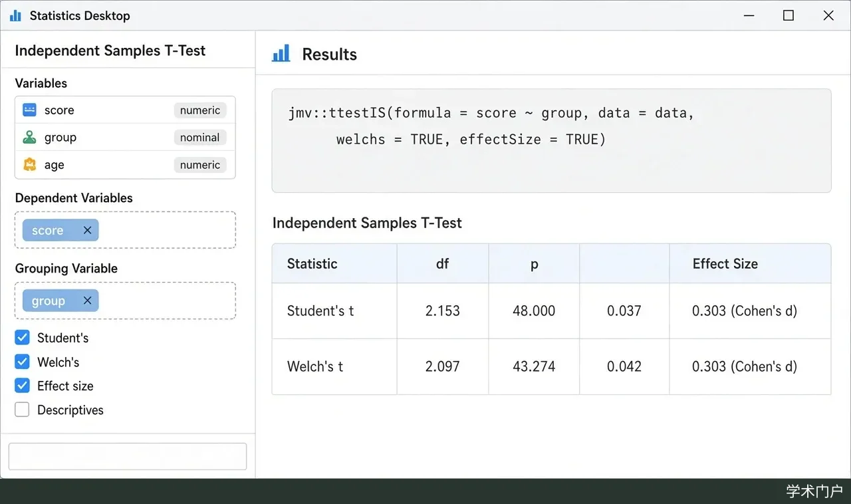851x504 pixels.
Task: Click the Welch's t row label
Action: pos(315,366)
